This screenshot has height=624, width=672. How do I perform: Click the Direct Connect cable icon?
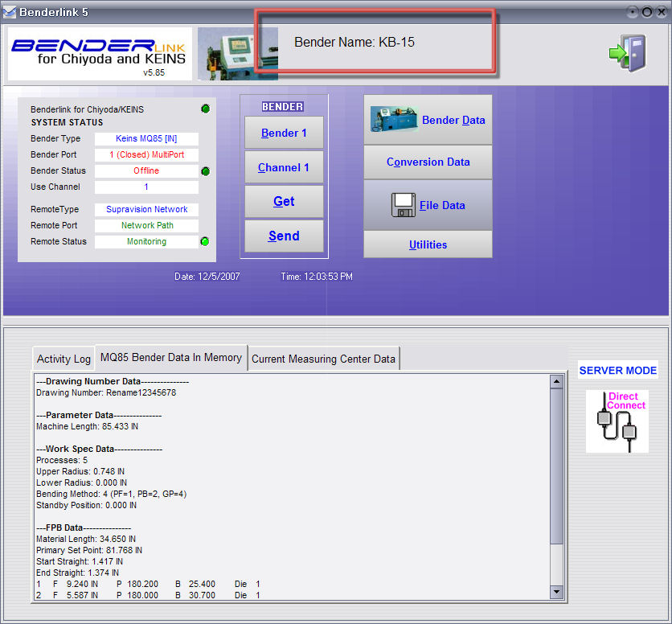617,421
